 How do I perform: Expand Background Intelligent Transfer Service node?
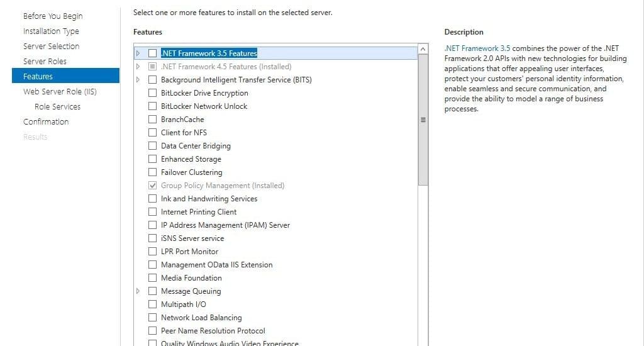pos(138,79)
